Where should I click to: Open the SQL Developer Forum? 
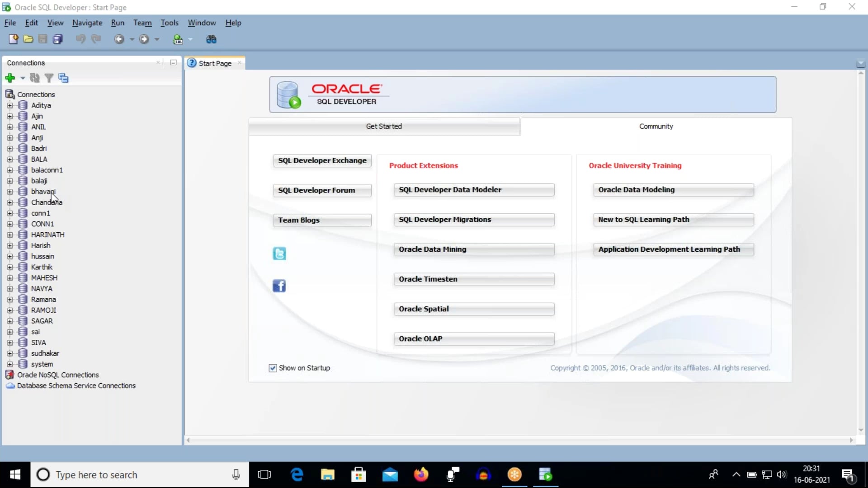point(321,190)
